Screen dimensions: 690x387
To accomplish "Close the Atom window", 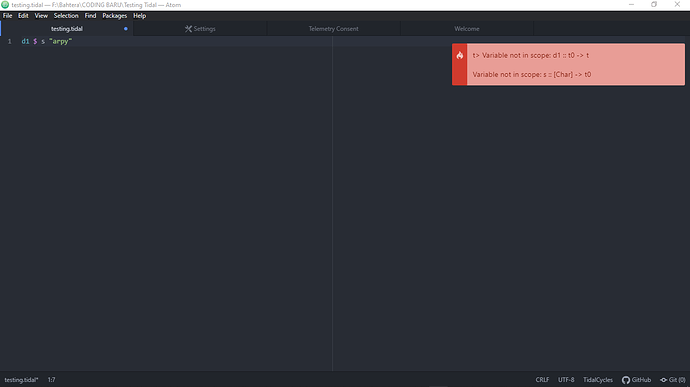I will pos(677,4).
